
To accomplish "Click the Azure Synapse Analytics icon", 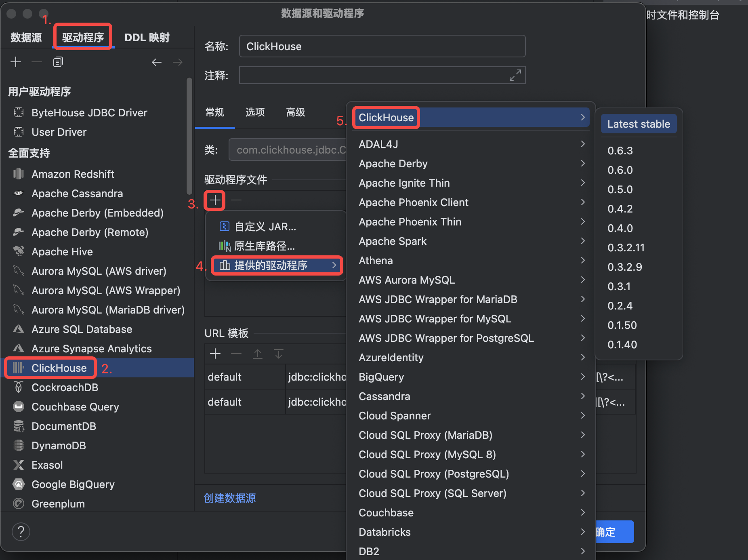I will pyautogui.click(x=19, y=348).
